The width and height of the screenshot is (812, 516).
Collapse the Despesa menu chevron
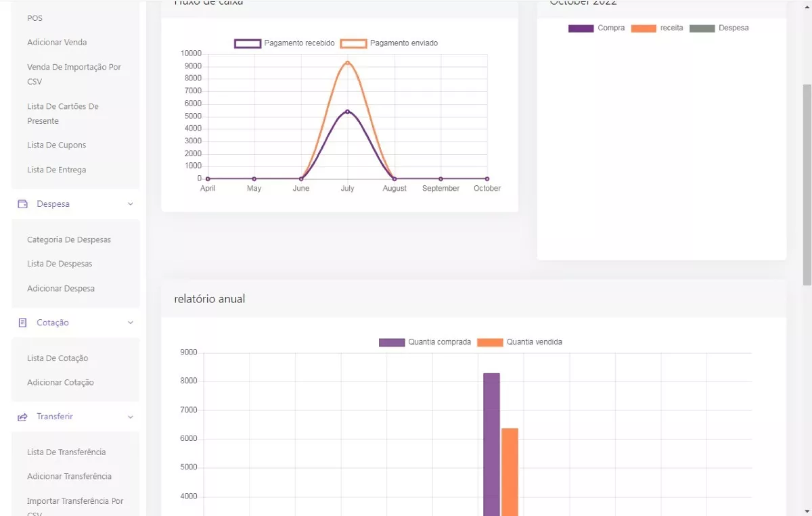click(x=130, y=204)
